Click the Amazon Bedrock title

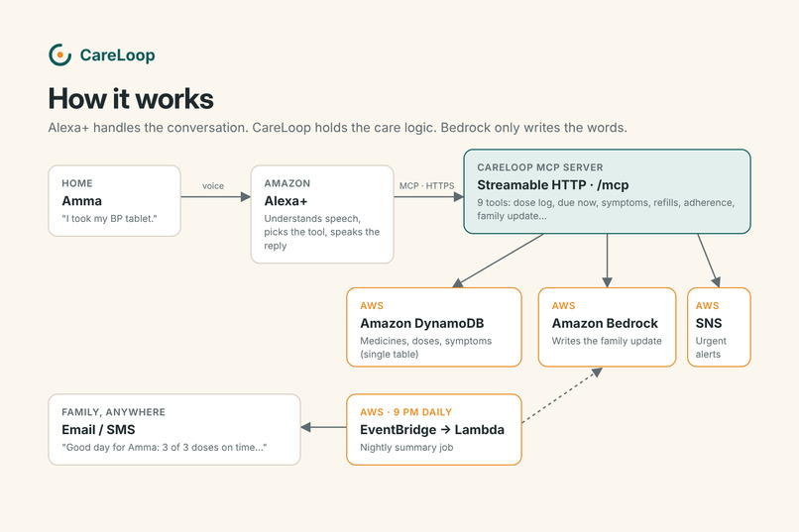605,323
